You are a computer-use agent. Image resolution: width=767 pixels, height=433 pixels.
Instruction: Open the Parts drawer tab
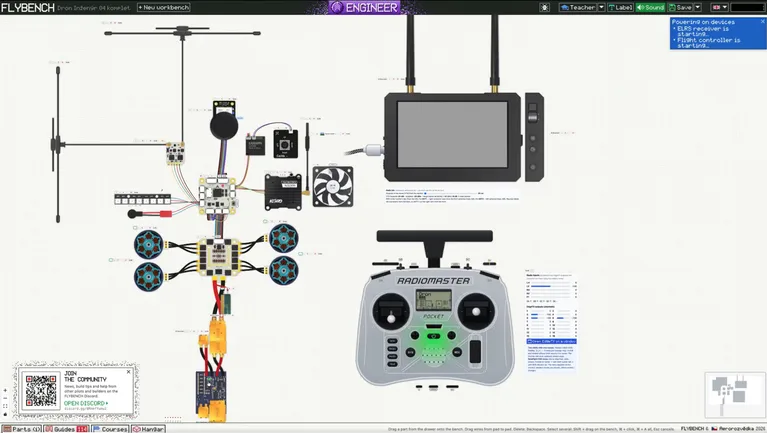click(x=21, y=429)
